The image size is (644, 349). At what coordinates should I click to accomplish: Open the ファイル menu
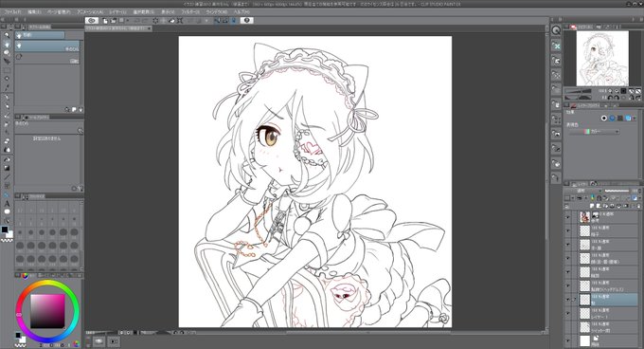[x=12, y=12]
